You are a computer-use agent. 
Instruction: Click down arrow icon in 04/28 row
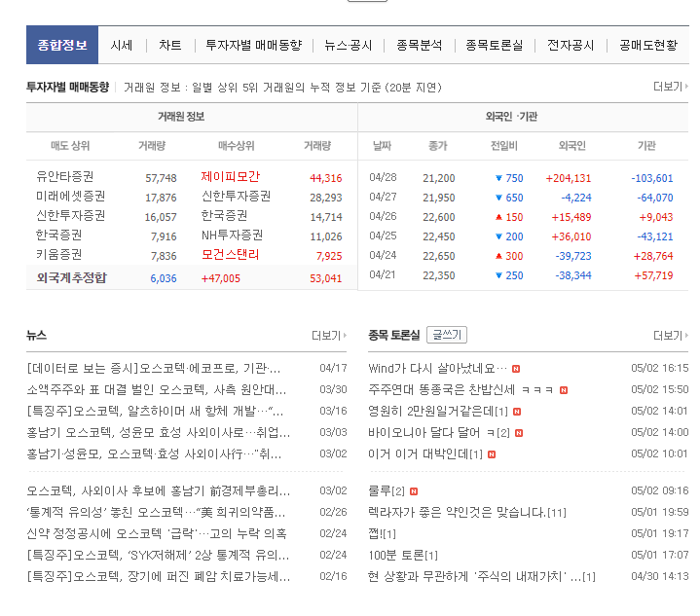point(498,178)
